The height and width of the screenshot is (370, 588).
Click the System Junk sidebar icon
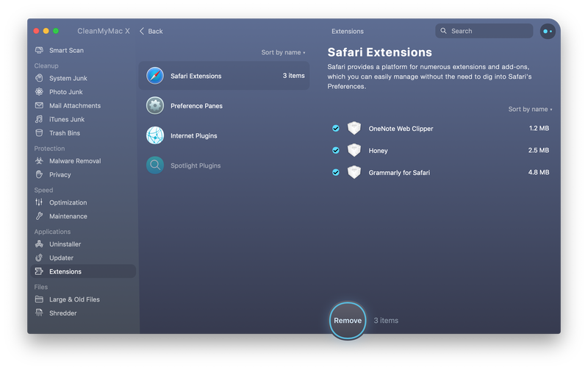click(x=39, y=78)
